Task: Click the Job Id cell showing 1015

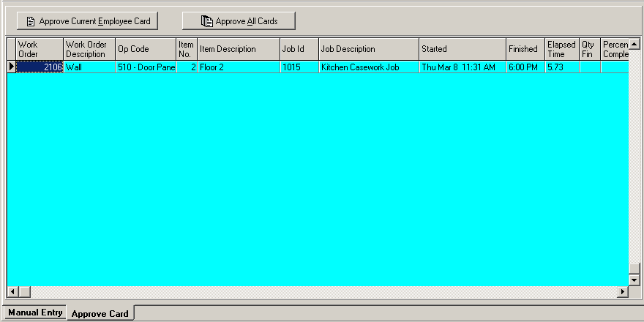Action: [299, 67]
